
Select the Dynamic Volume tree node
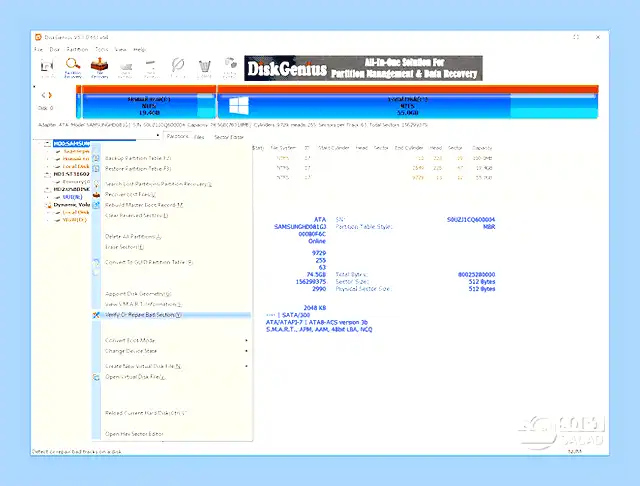tap(72, 205)
